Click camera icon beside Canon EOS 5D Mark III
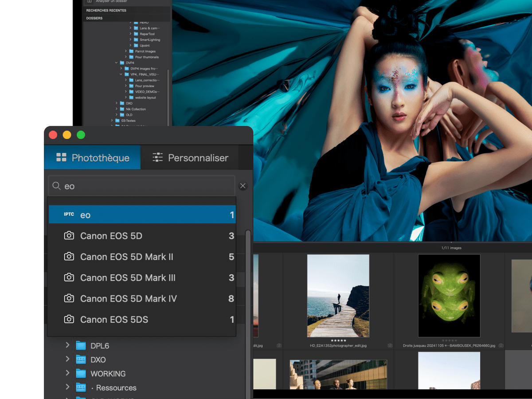The image size is (532, 399). [69, 278]
